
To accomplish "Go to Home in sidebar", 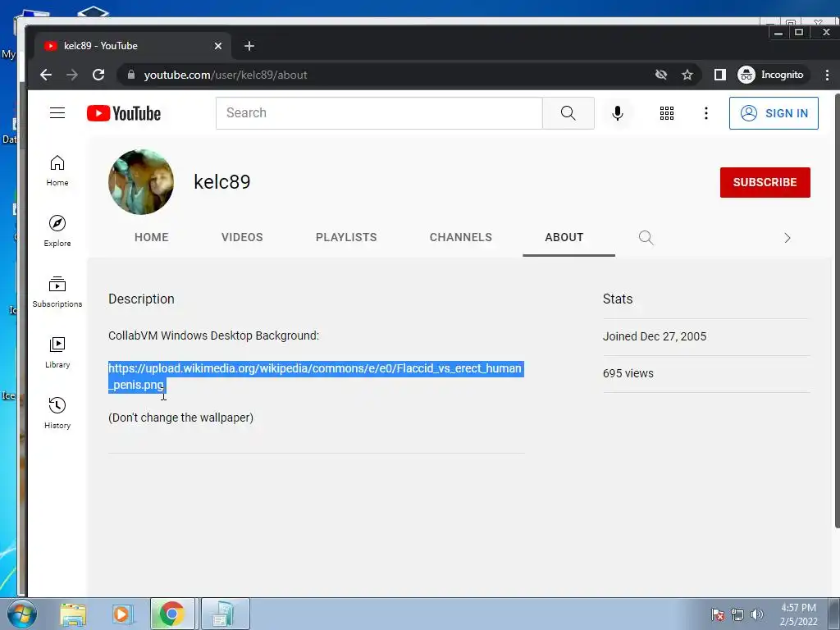I will point(57,171).
